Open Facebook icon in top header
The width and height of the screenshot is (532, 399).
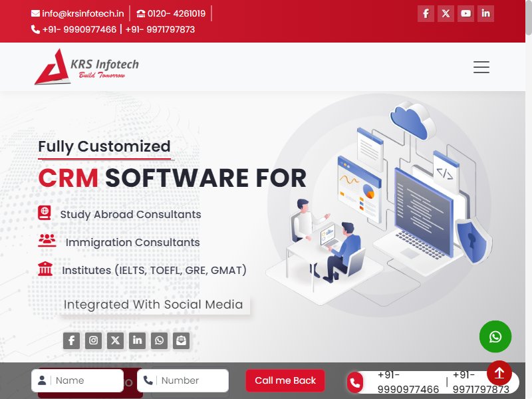[x=426, y=13]
